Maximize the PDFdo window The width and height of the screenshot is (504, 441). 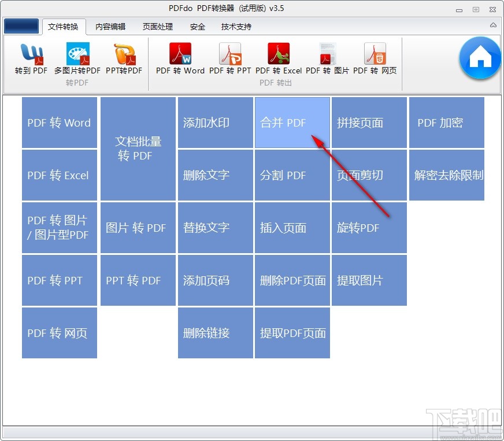pyautogui.click(x=476, y=10)
